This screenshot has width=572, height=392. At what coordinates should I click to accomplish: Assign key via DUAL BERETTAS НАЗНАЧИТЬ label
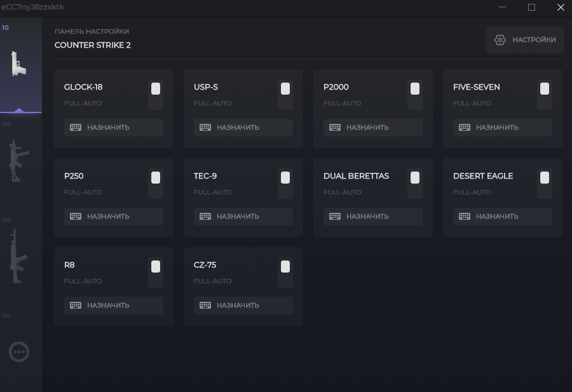click(x=367, y=216)
